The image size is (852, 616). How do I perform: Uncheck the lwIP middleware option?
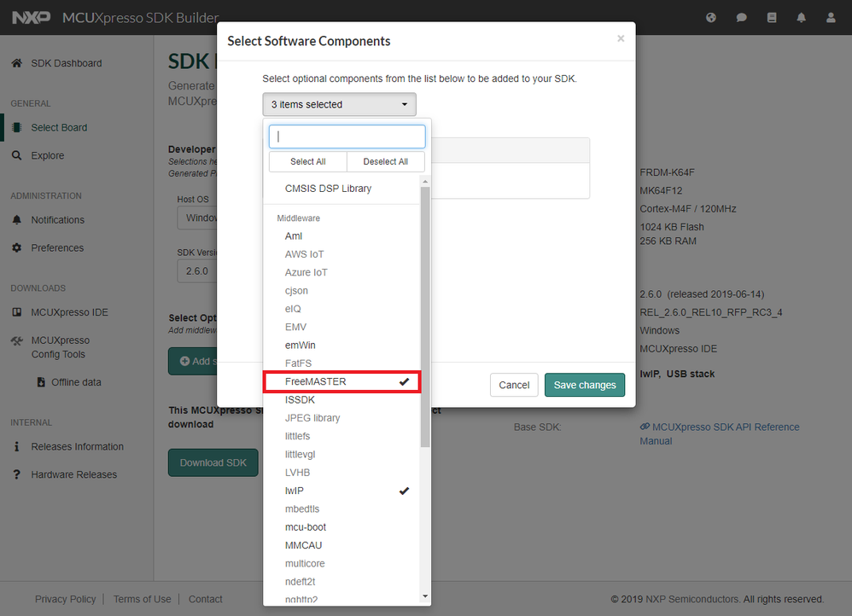[341, 491]
